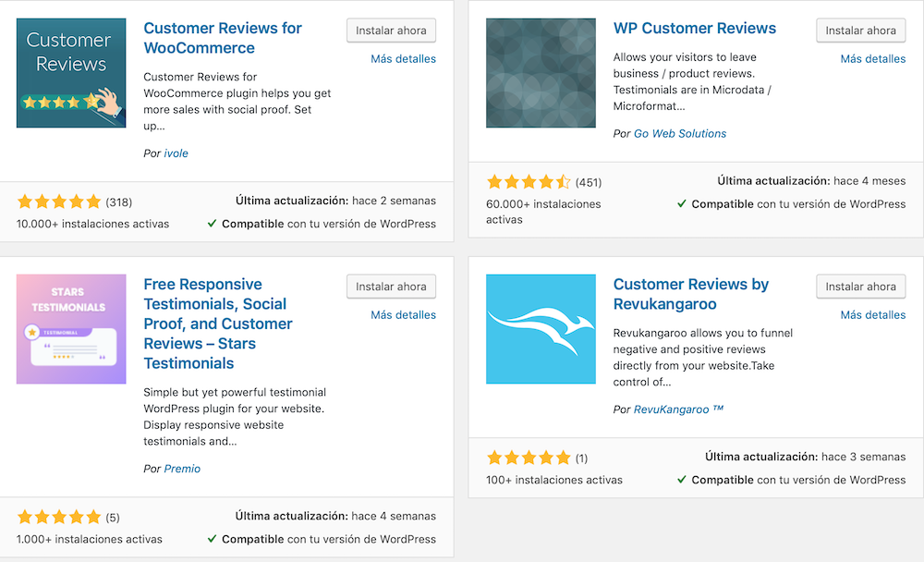Install Customer Reviews by Revukangaroo
The height and width of the screenshot is (562, 924).
[x=861, y=287]
